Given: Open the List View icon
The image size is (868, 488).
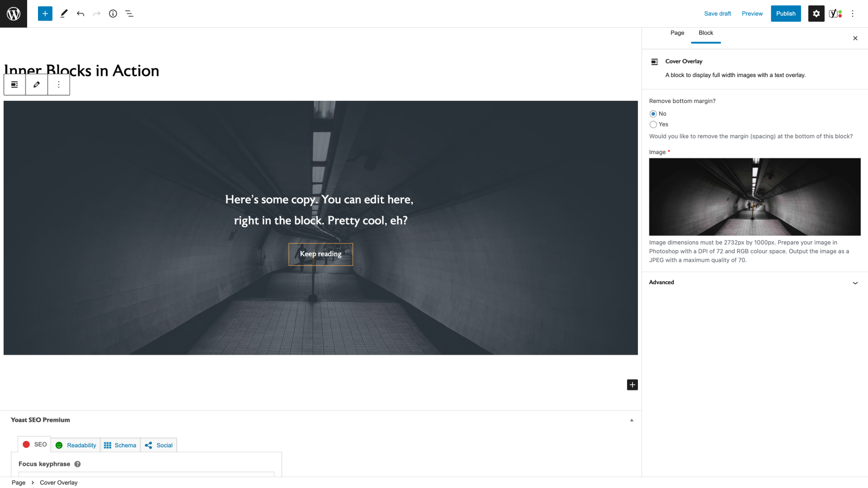Looking at the screenshot, I should (129, 14).
